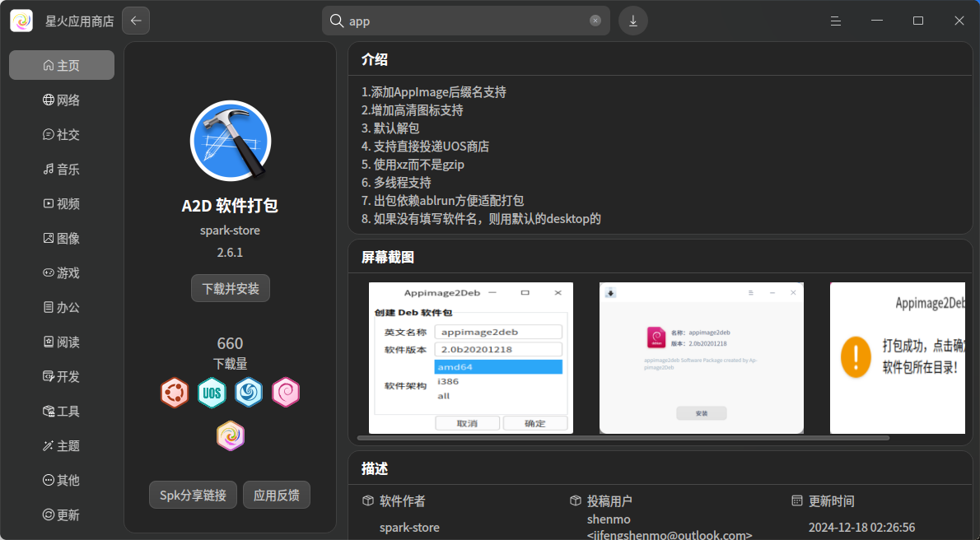Click the 屏幕截图 section heading
The height and width of the screenshot is (540, 980).
coord(388,257)
